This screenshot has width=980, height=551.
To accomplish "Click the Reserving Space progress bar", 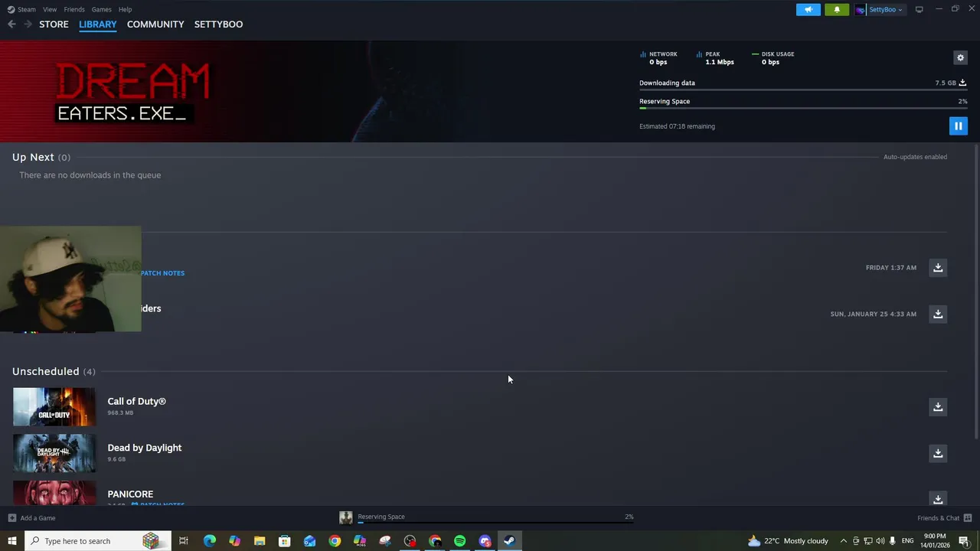I will [803, 109].
